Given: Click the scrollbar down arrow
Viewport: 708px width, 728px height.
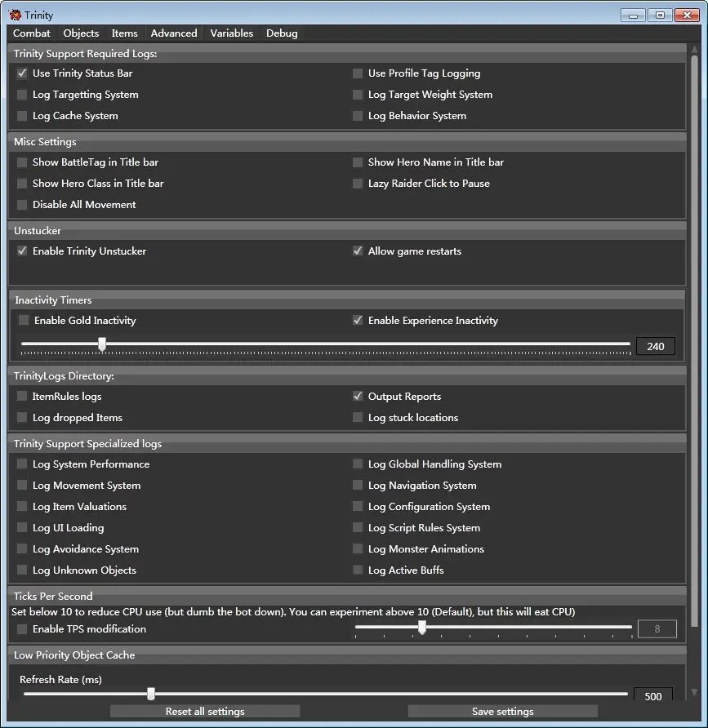Looking at the screenshot, I should [x=695, y=692].
